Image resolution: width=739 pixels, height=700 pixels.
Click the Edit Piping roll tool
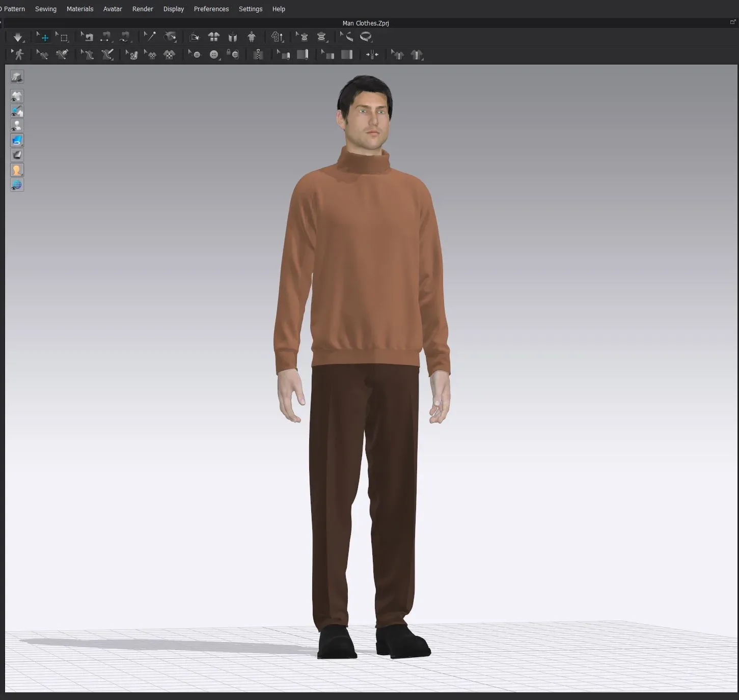click(283, 54)
